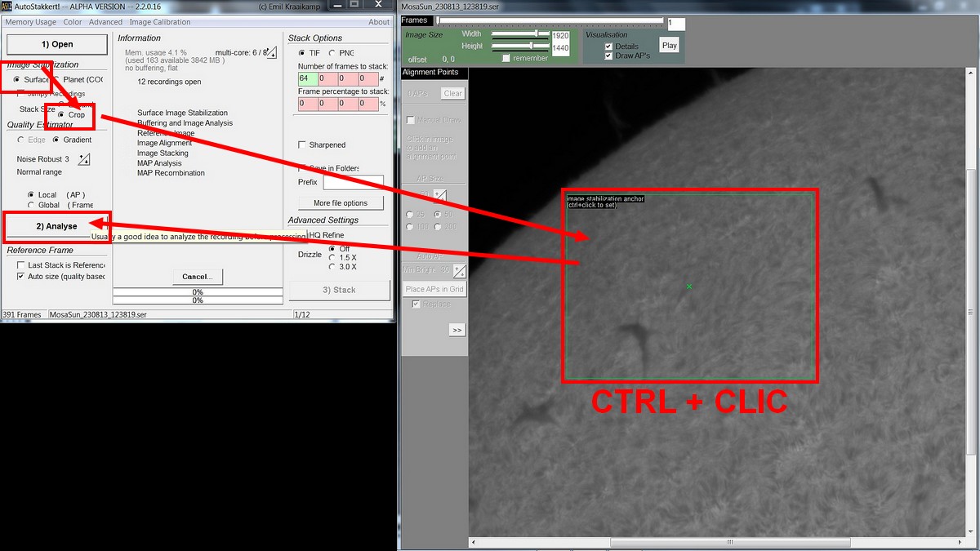Click the Width slider
The height and width of the screenshot is (551, 980).
(519, 34)
